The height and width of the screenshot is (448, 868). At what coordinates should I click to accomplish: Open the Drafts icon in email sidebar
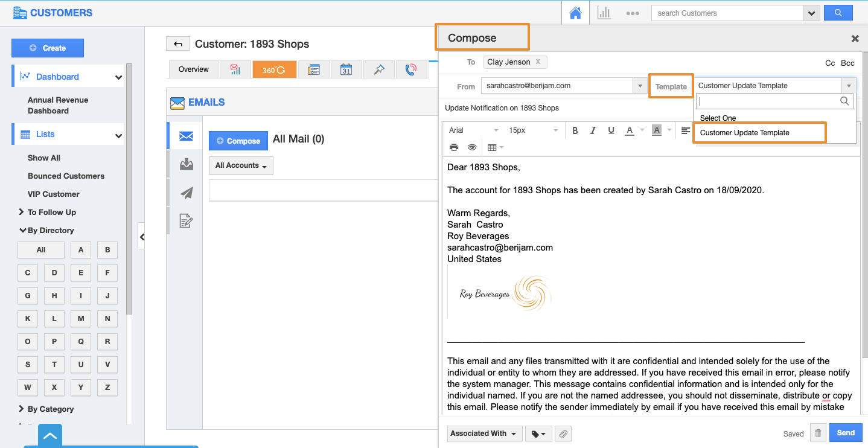(x=186, y=221)
